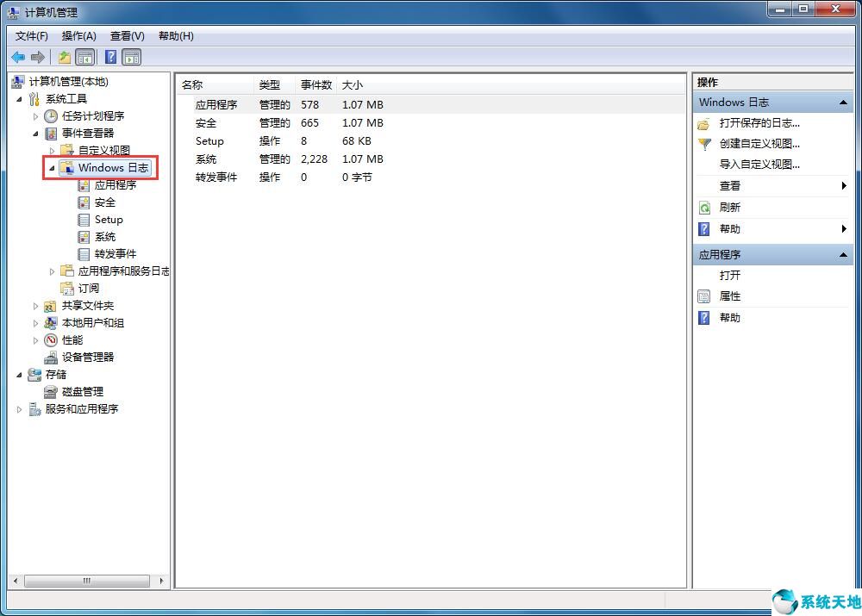Click the export list icon in the toolbar

(x=64, y=57)
